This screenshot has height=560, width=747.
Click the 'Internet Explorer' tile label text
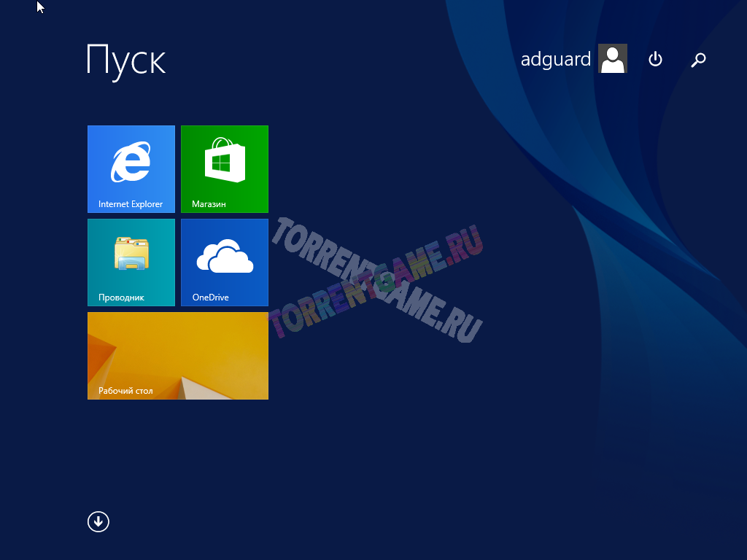(131, 204)
